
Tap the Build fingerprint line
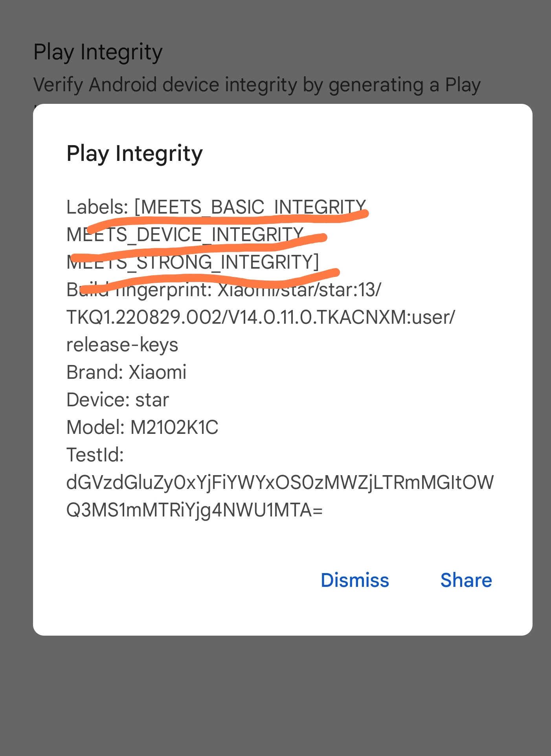pyautogui.click(x=224, y=290)
